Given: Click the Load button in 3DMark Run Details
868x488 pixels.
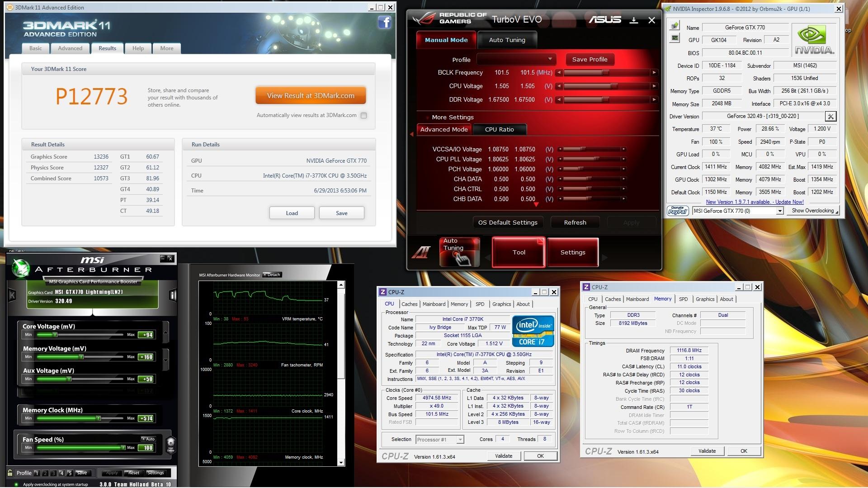Looking at the screenshot, I should [292, 213].
